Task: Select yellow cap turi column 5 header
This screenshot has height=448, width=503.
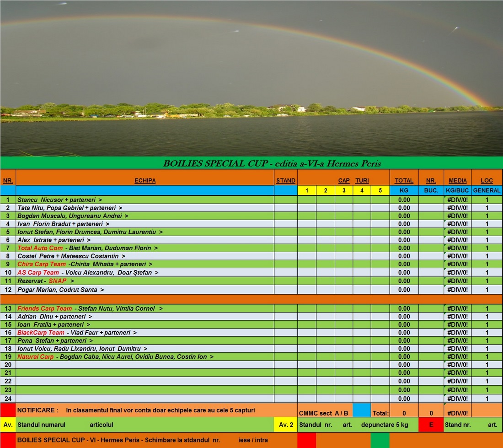Action: click(x=380, y=190)
